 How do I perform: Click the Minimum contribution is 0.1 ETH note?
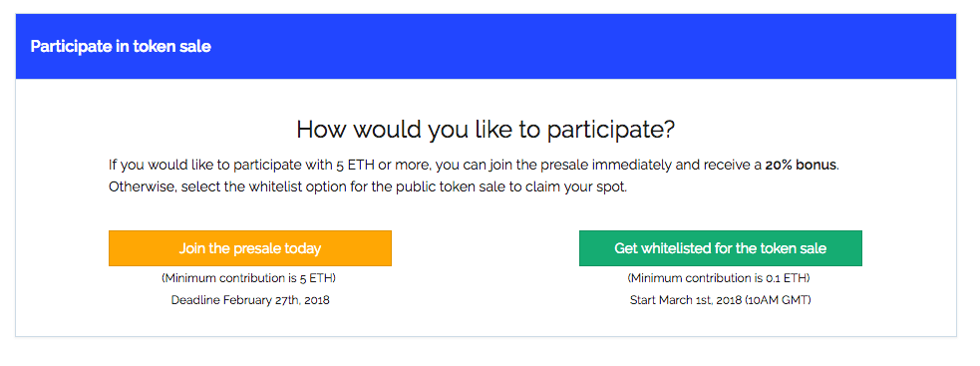click(x=721, y=278)
